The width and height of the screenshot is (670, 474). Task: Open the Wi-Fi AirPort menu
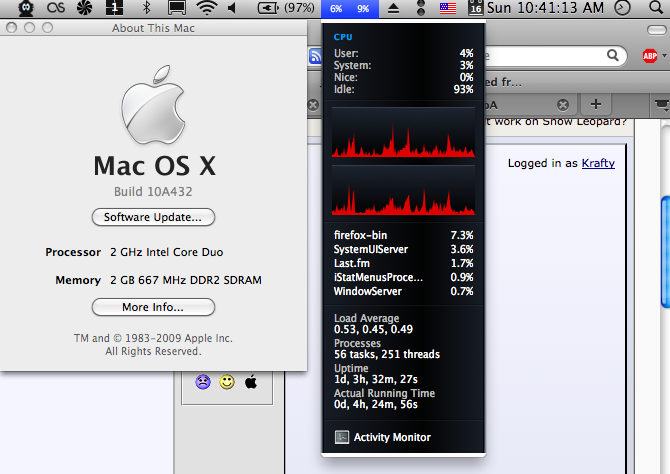[207, 8]
